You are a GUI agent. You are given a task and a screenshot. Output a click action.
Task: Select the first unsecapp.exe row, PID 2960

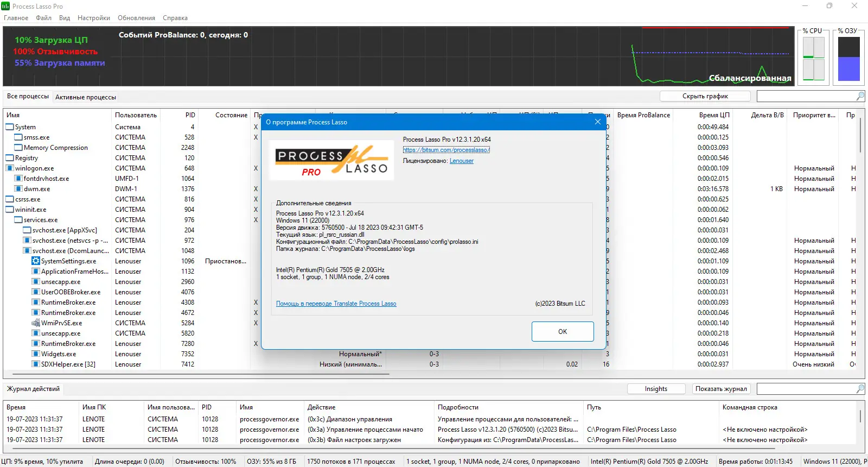[x=429, y=282]
